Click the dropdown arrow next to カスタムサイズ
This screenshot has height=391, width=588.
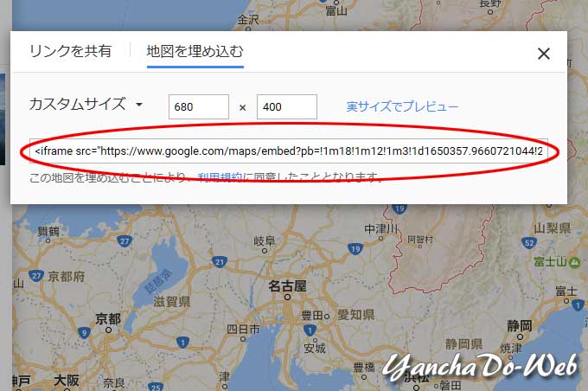click(138, 106)
